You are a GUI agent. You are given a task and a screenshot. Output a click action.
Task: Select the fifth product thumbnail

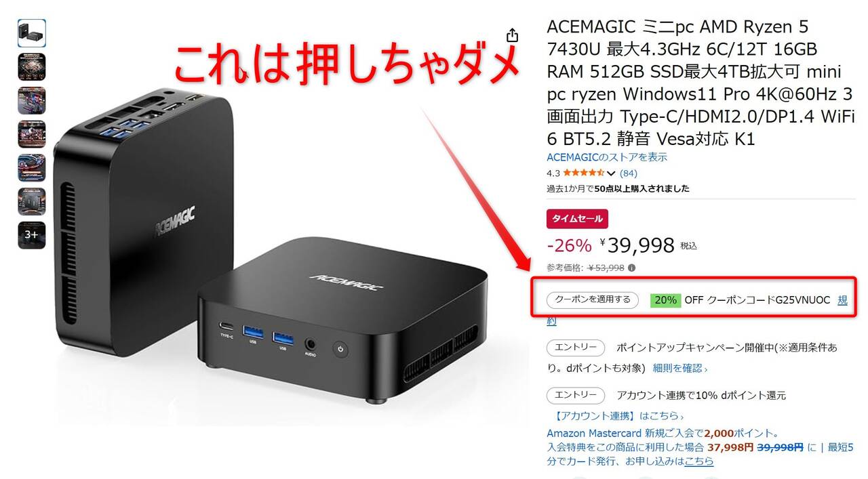pos(32,167)
